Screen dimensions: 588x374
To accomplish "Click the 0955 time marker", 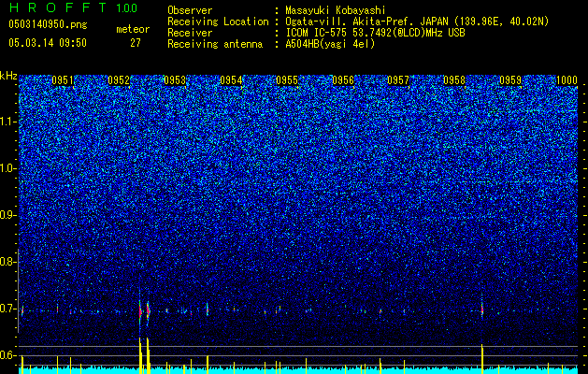I will click(287, 80).
